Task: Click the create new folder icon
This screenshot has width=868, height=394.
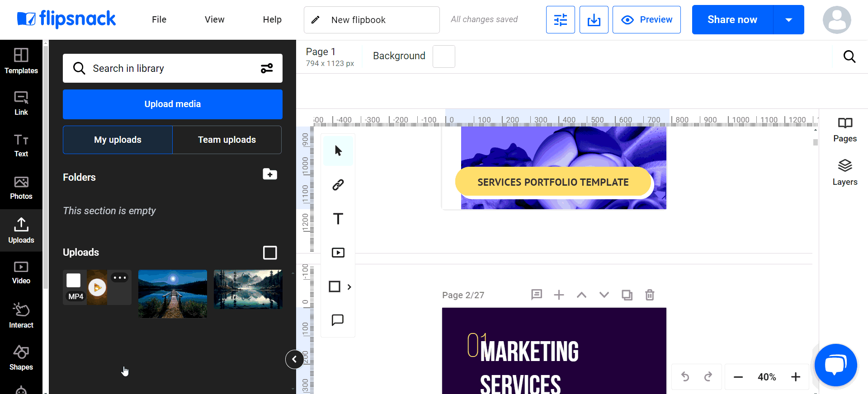Action: pos(270,174)
